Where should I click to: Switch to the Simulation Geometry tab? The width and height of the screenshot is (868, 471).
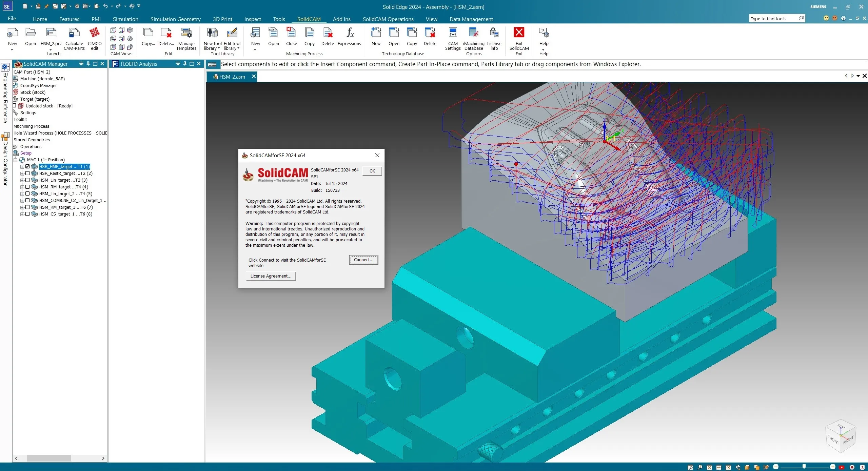175,19
